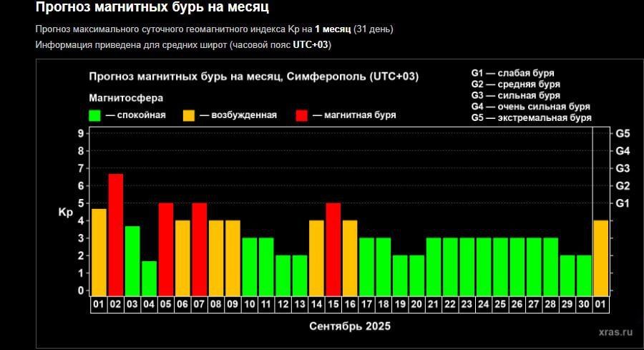Click the G3 level label on right axis
Viewport: 644px width, 350px height.
[623, 168]
